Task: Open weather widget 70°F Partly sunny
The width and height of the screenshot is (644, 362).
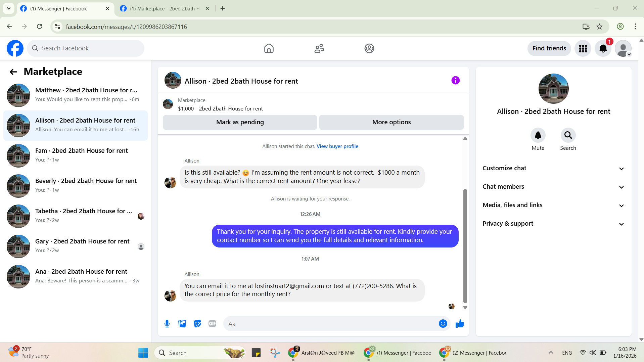Action: (x=29, y=353)
